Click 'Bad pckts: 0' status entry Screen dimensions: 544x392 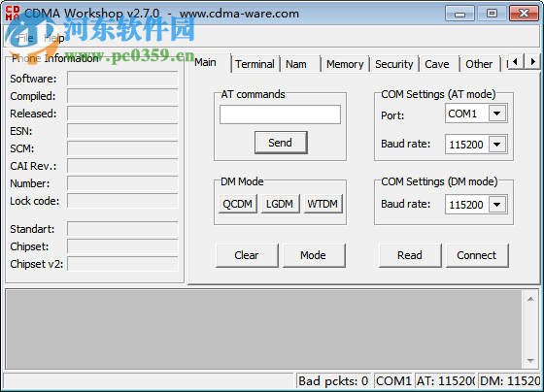pos(333,381)
